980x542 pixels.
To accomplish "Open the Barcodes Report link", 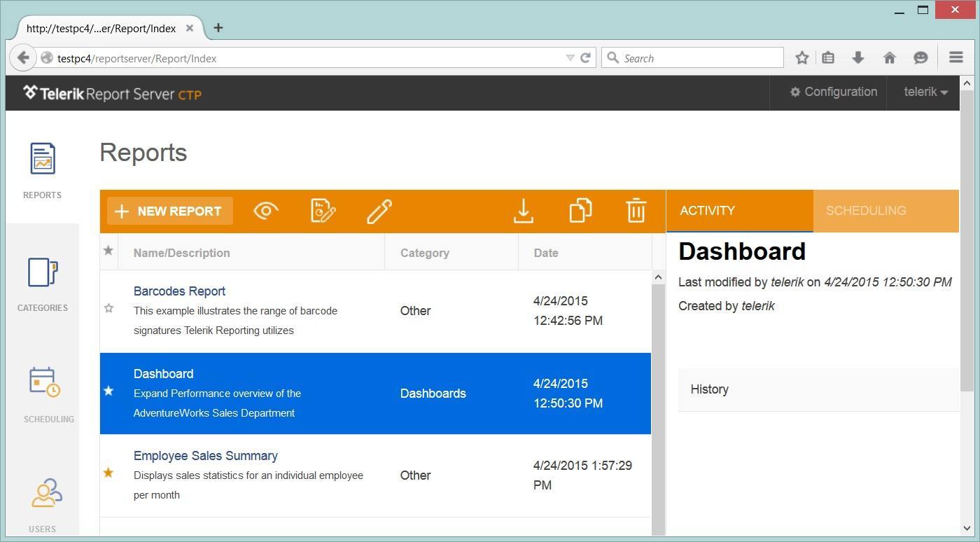I will click(x=179, y=291).
